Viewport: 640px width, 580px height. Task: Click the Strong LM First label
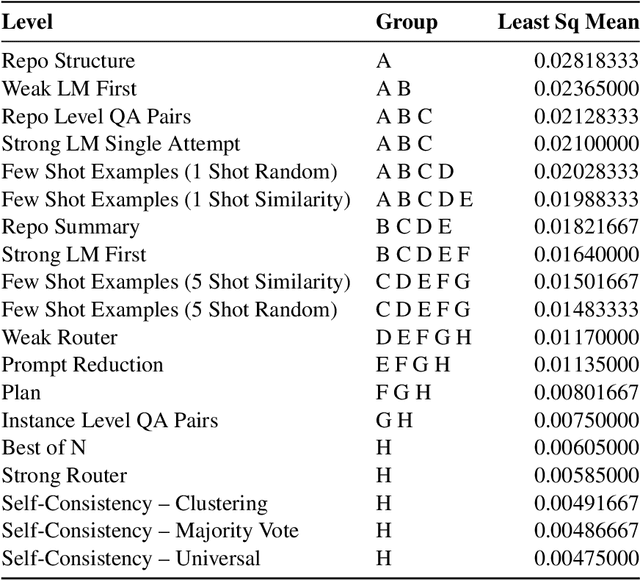pyautogui.click(x=74, y=255)
